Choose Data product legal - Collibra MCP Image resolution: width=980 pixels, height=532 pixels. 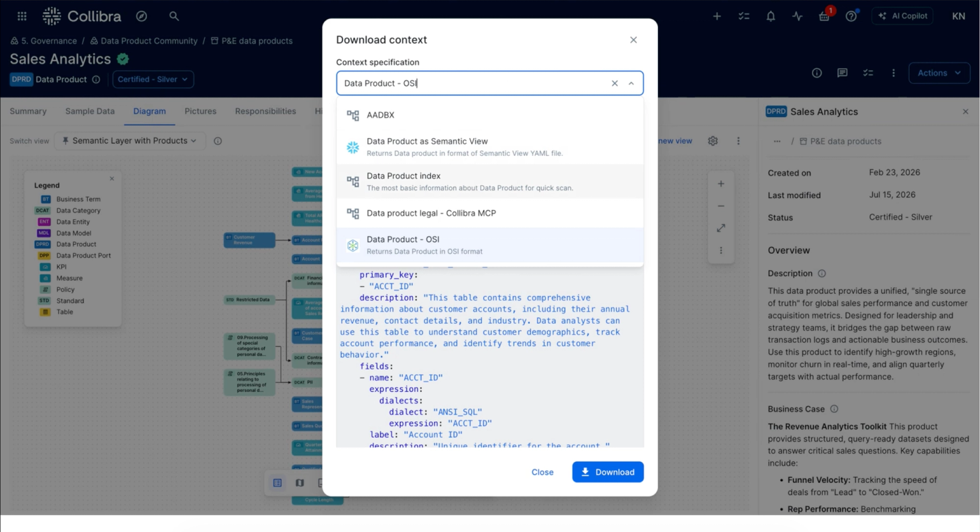pyautogui.click(x=490, y=213)
